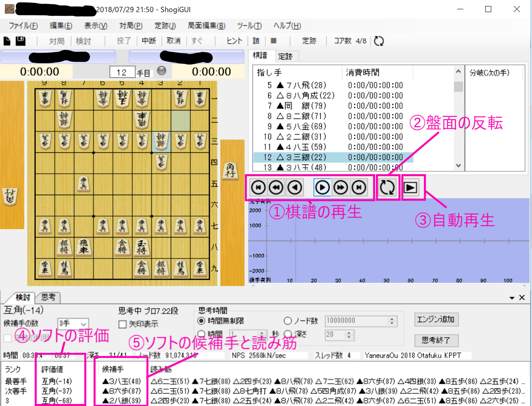Viewport: 532px width, 406px height.
Task: Click the move number field showing 12
Action: click(122, 72)
